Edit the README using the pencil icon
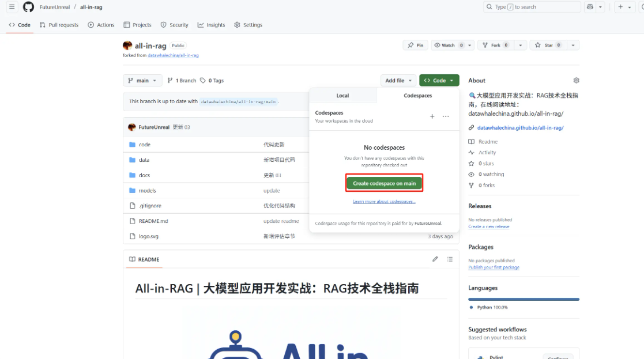Screen dimensions: 644x359 tap(435, 259)
